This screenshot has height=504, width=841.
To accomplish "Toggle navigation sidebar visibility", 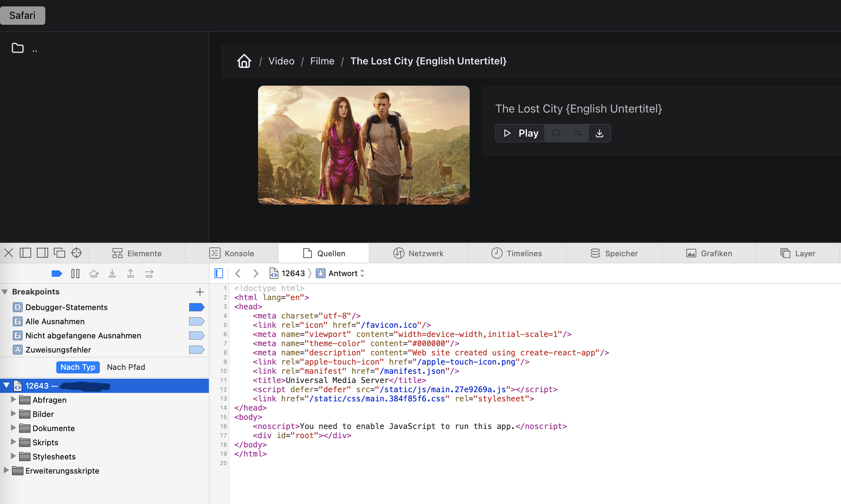I will [219, 273].
